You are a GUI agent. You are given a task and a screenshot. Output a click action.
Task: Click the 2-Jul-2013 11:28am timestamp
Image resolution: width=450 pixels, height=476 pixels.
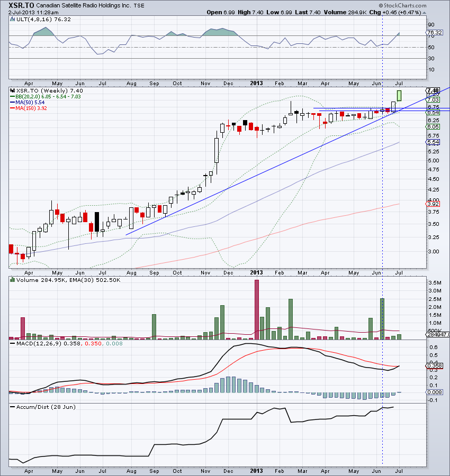33,13
